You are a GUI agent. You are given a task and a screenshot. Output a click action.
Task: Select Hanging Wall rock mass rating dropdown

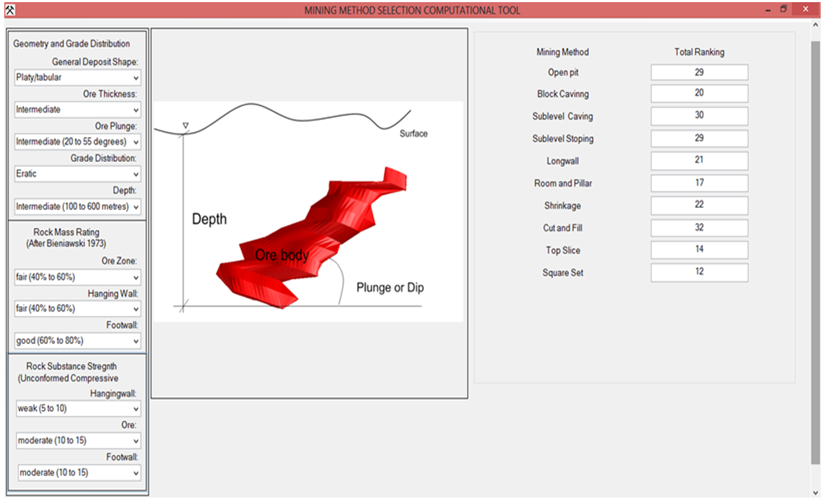77,308
